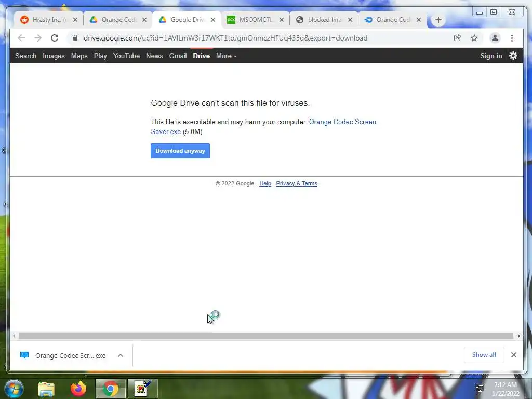The width and height of the screenshot is (532, 399).
Task: Open Windows Explorer from taskbar
Action: (x=46, y=389)
